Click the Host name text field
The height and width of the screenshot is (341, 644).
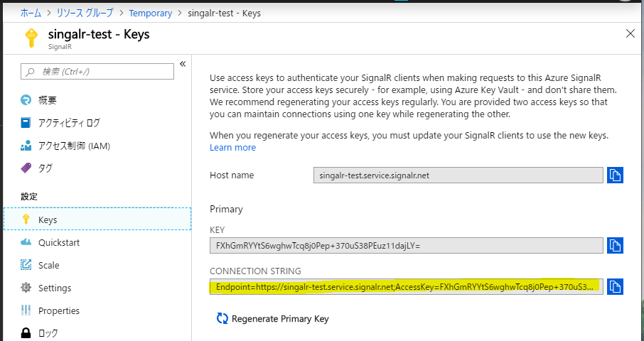coord(458,175)
